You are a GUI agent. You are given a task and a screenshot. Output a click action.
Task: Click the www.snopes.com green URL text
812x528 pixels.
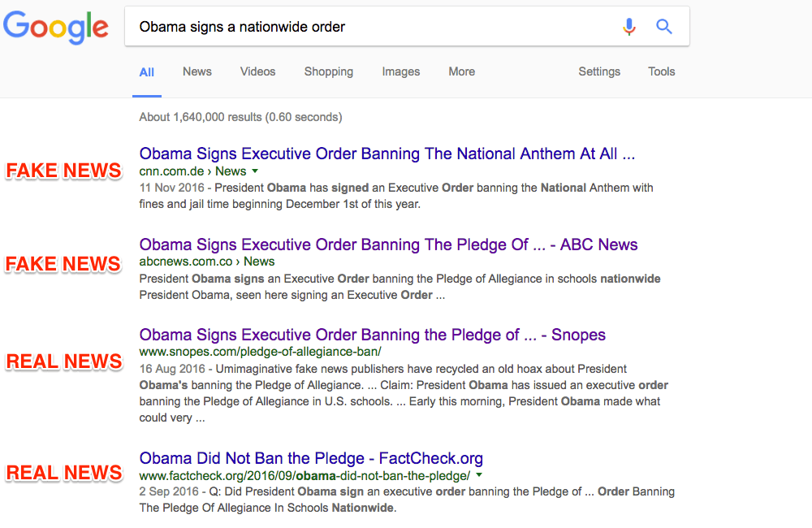(x=260, y=352)
